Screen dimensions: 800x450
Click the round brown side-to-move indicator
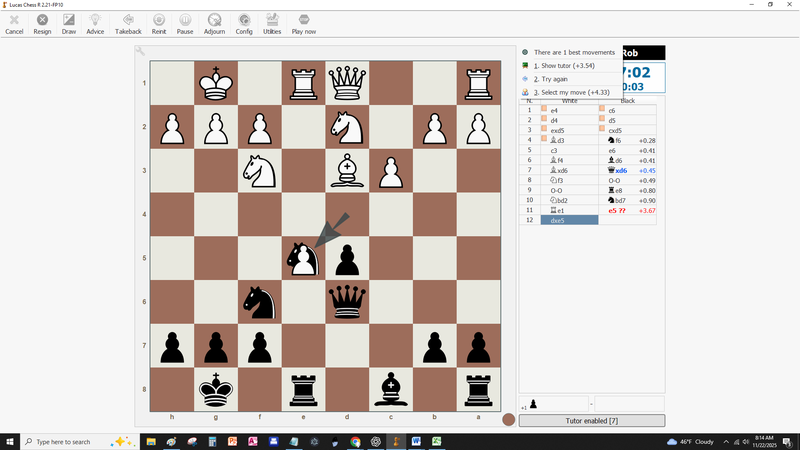click(x=508, y=420)
